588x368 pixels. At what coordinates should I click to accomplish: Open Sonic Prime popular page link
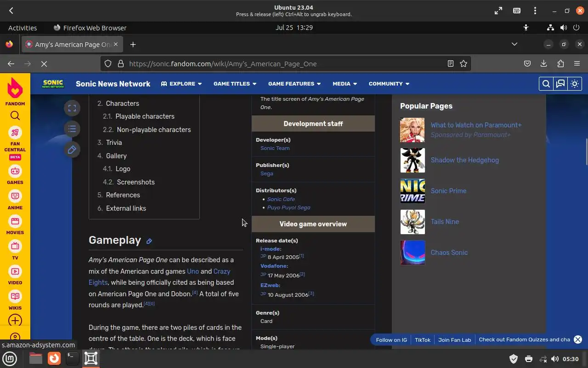tap(448, 191)
